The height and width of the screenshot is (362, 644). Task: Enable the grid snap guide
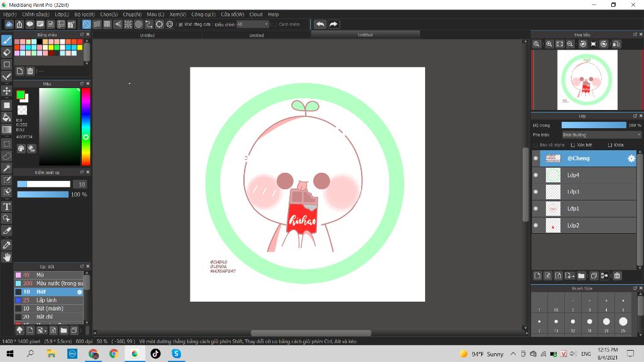[x=107, y=25]
